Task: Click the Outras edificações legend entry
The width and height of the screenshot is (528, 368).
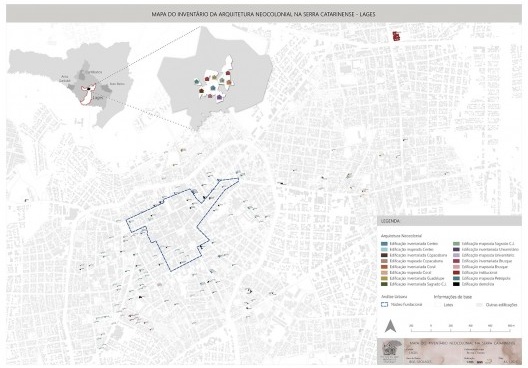Action: 497,305
